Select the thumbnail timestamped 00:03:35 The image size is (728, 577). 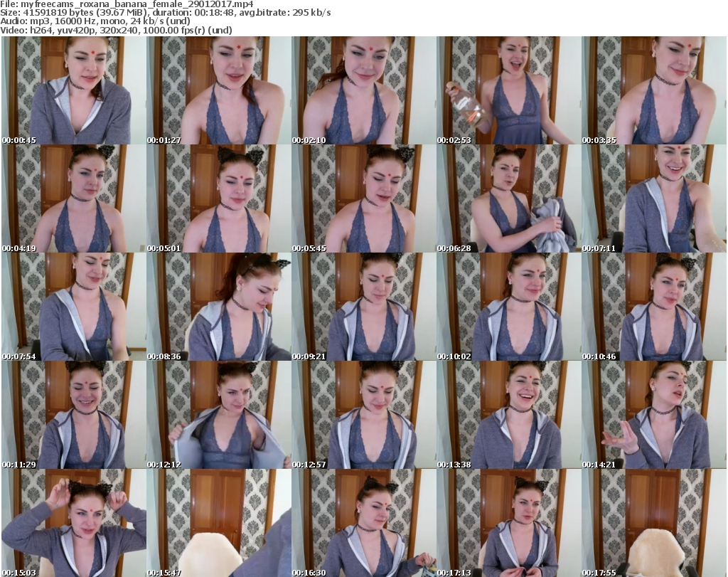[x=654, y=90]
